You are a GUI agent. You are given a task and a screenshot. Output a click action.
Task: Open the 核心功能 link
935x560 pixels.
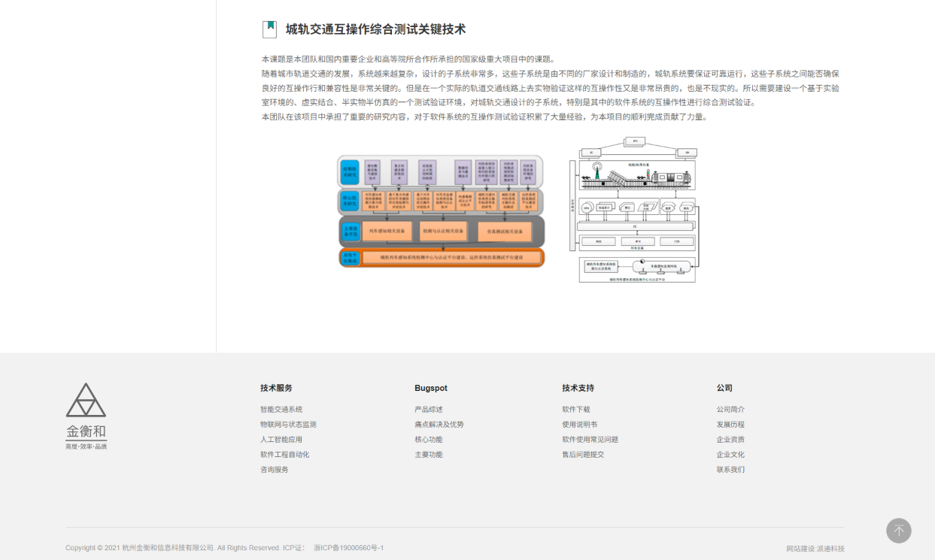(429, 440)
